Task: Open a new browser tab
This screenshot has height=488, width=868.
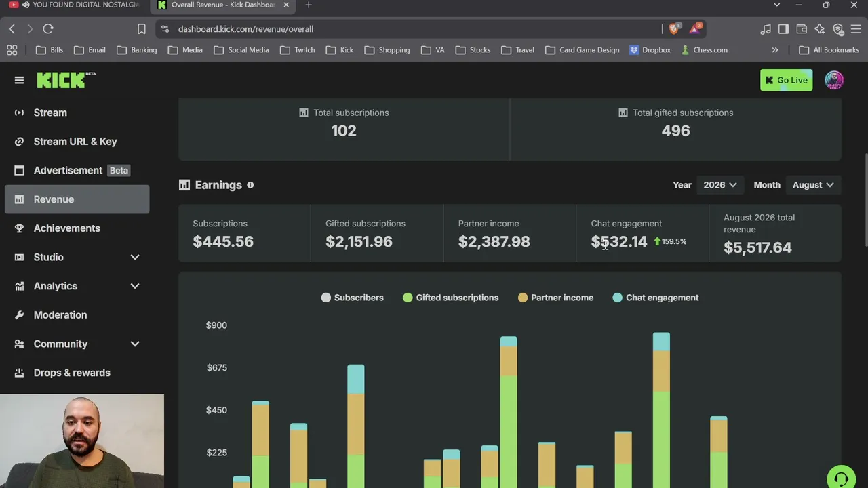Action: [309, 5]
